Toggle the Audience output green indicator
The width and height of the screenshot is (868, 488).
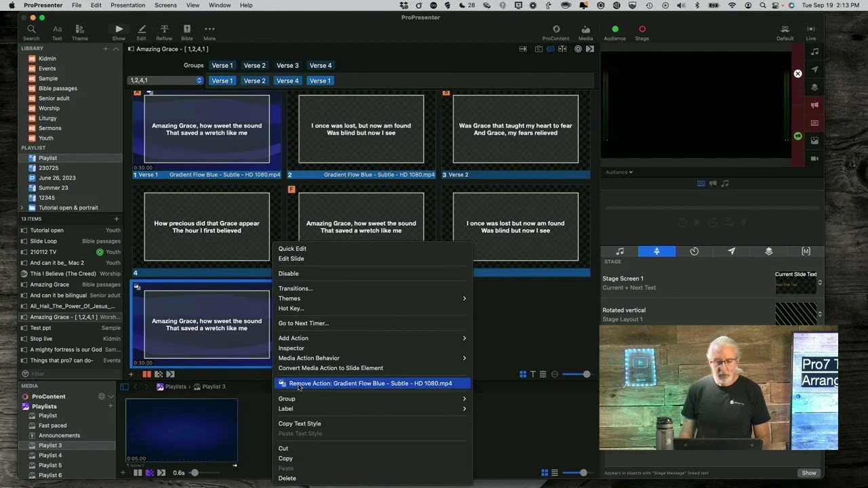(x=615, y=29)
